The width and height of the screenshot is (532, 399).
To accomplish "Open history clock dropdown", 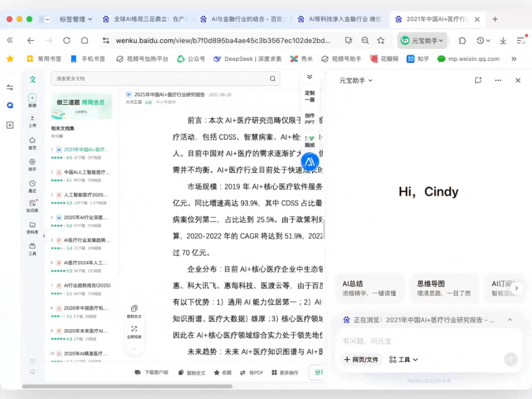I will click(483, 40).
